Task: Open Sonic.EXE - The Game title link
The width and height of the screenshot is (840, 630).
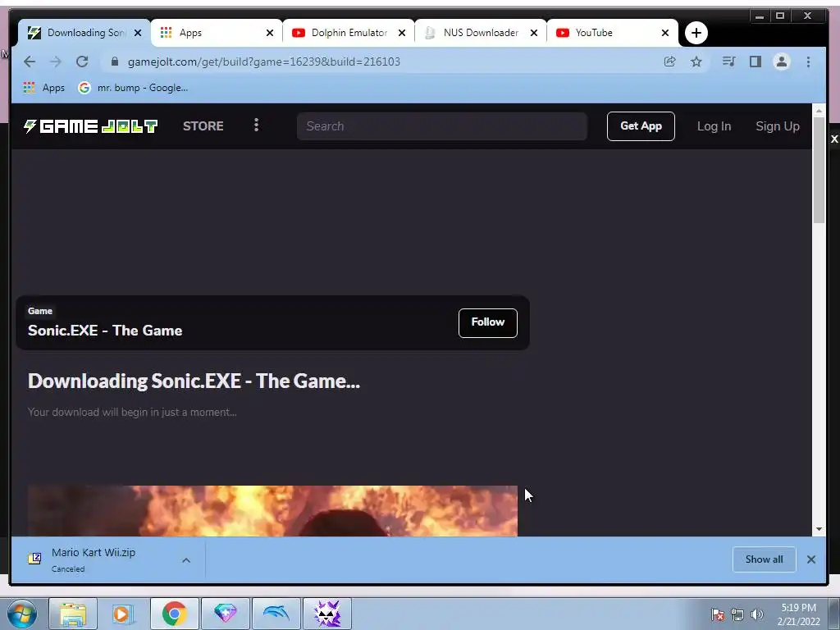Action: (105, 331)
